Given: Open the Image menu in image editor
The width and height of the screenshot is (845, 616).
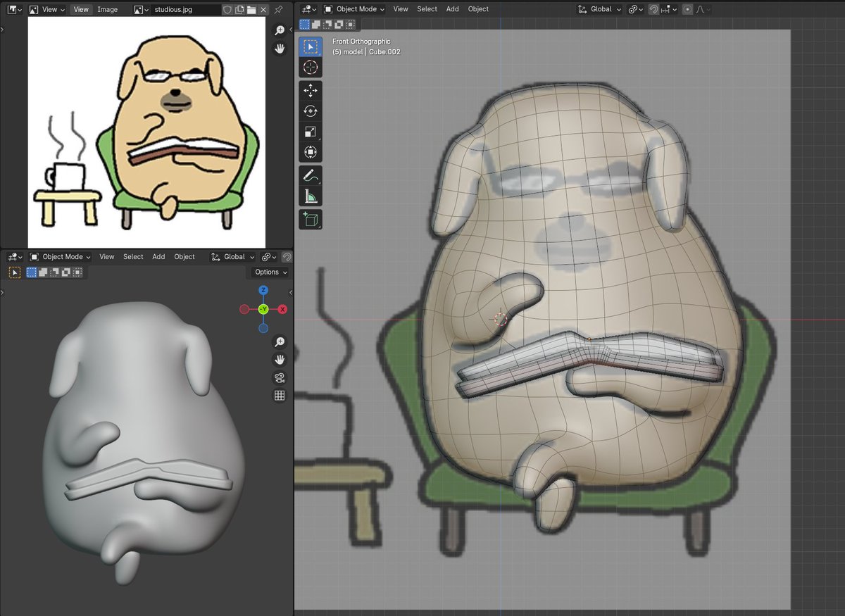Looking at the screenshot, I should [108, 10].
